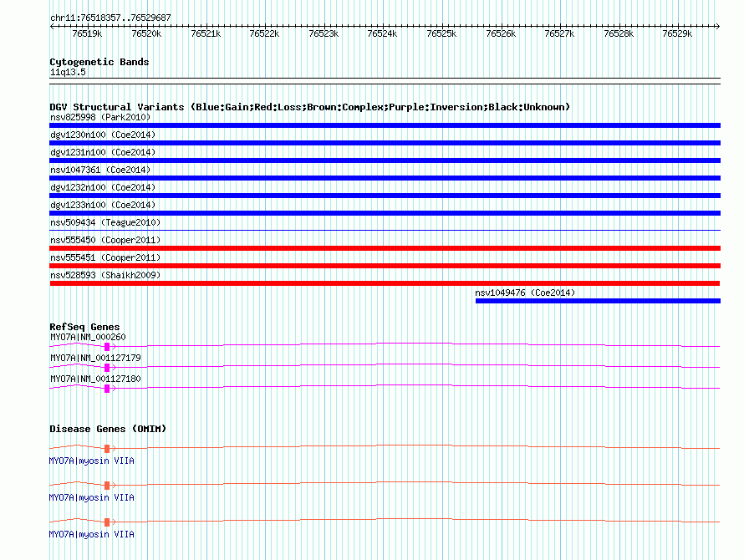Open the third MYO7A|myosin VIIA OMIM link

tap(92, 534)
